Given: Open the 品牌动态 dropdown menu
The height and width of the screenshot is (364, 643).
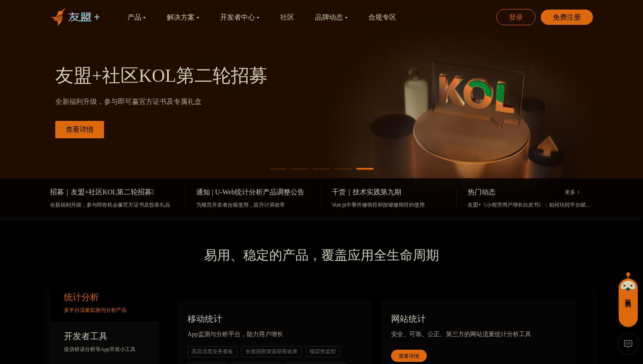Looking at the screenshot, I should 331,17.
